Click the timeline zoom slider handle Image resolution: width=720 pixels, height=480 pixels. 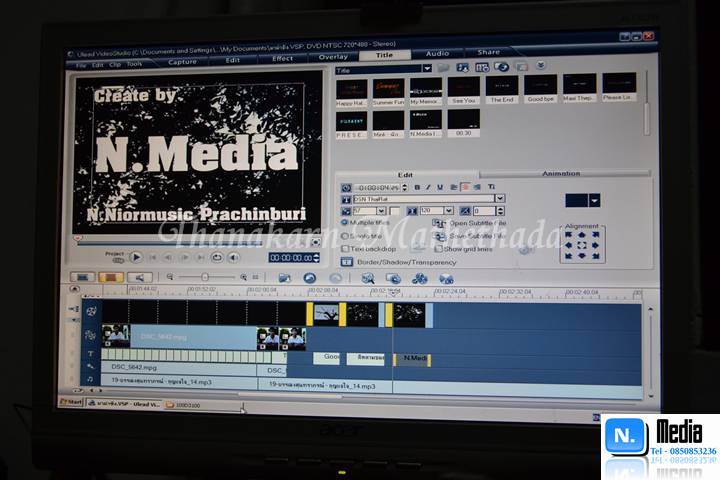(205, 277)
